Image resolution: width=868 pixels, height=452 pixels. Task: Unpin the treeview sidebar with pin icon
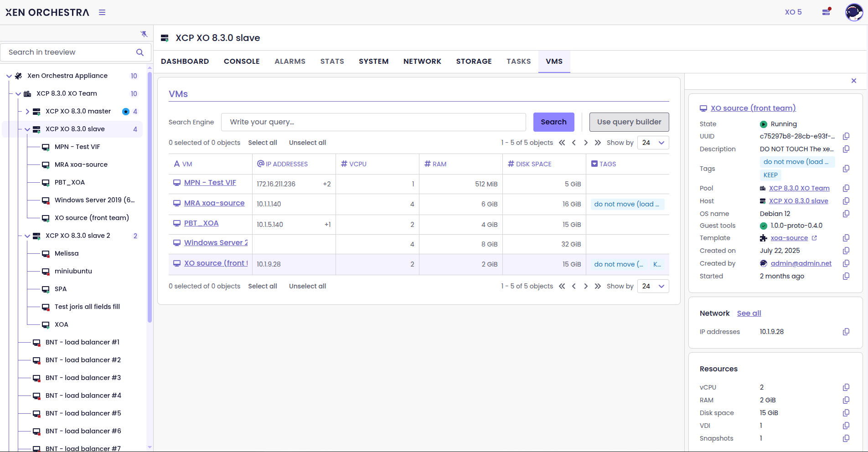[x=144, y=34]
